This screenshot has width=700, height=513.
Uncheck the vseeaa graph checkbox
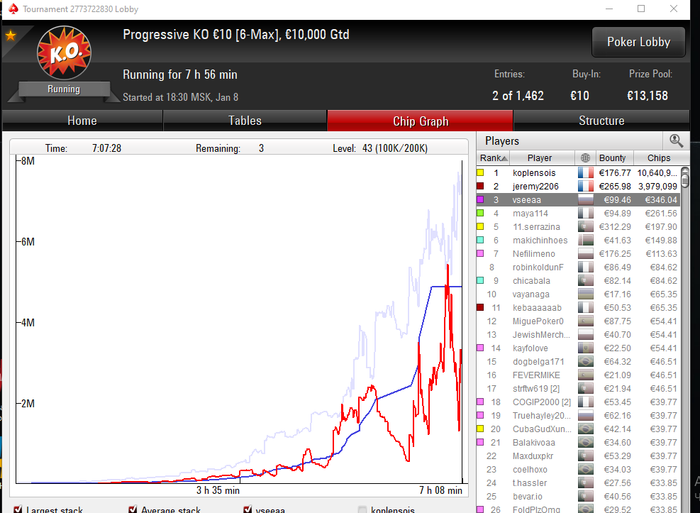coord(248,509)
